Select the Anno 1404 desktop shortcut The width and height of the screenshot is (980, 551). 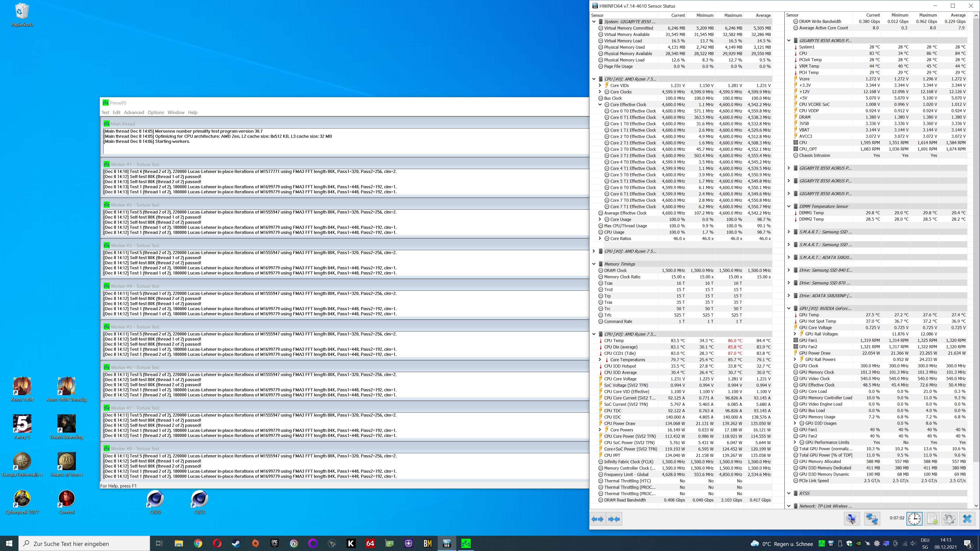(22, 389)
